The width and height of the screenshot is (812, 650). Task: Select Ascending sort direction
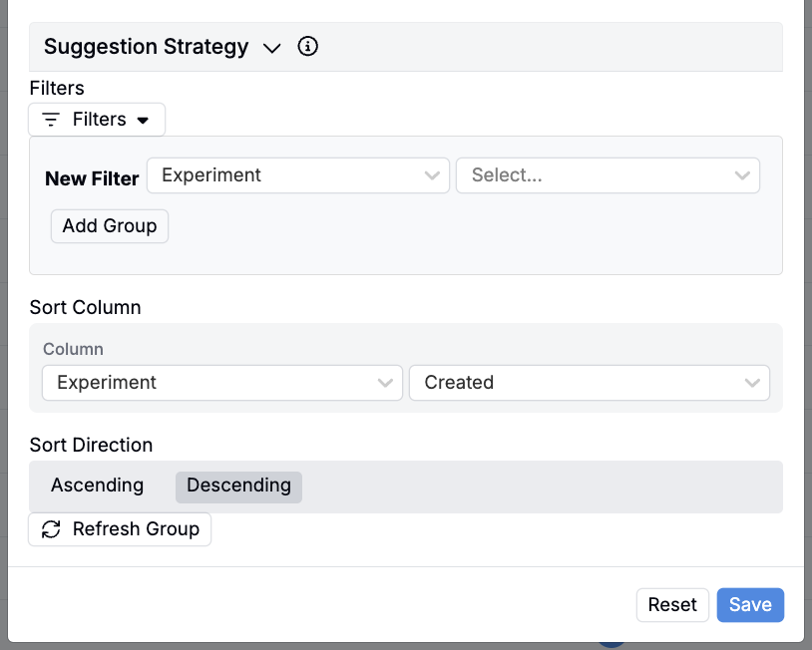pos(98,486)
